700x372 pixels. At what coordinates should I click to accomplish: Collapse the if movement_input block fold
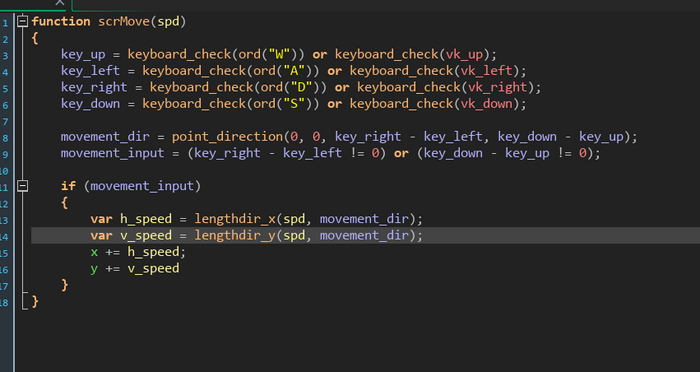(x=22, y=186)
